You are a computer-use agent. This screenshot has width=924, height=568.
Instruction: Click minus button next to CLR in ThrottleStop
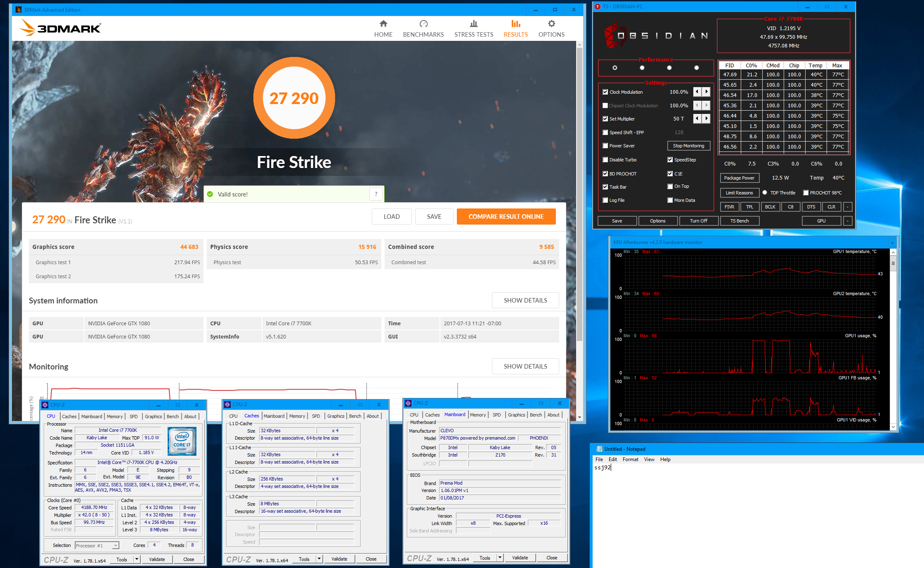pyautogui.click(x=848, y=207)
